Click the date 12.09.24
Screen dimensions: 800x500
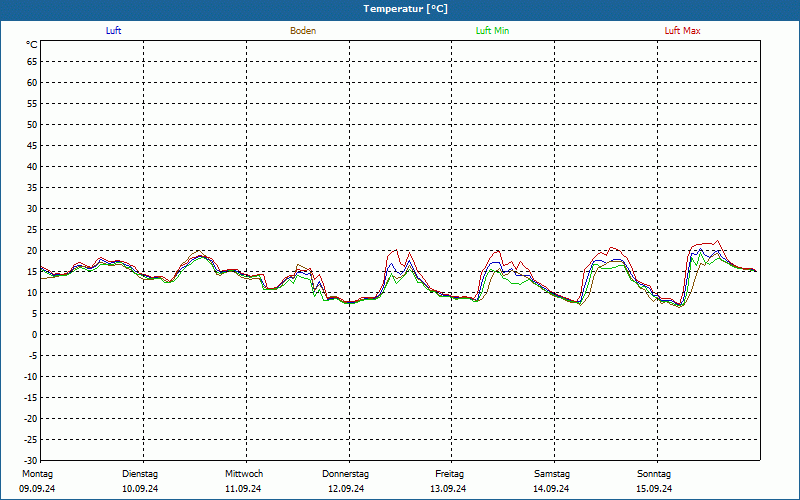click(x=346, y=489)
